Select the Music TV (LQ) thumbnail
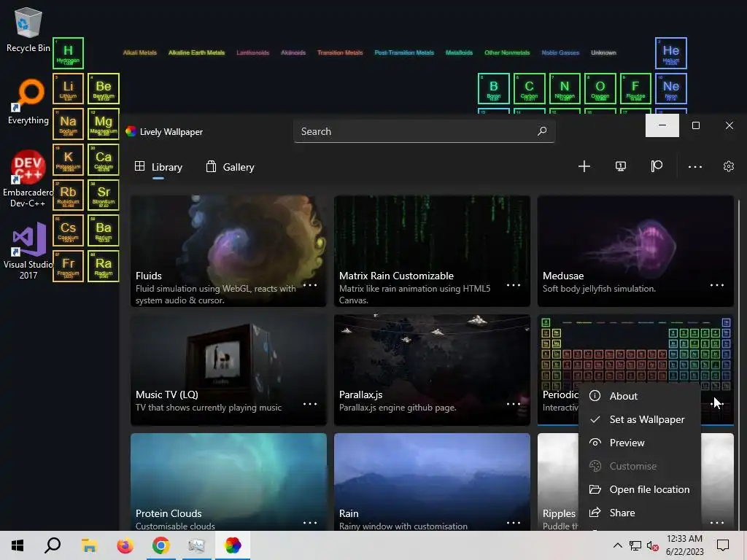 coord(228,370)
